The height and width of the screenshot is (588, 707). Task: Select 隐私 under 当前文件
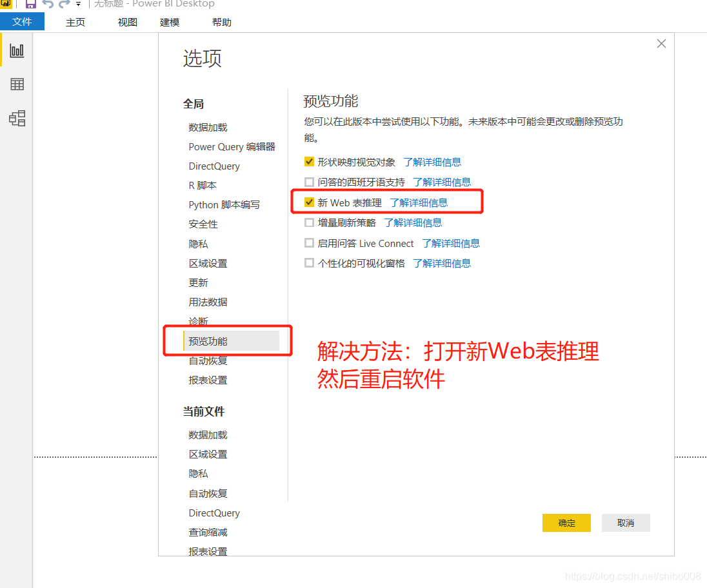click(199, 474)
